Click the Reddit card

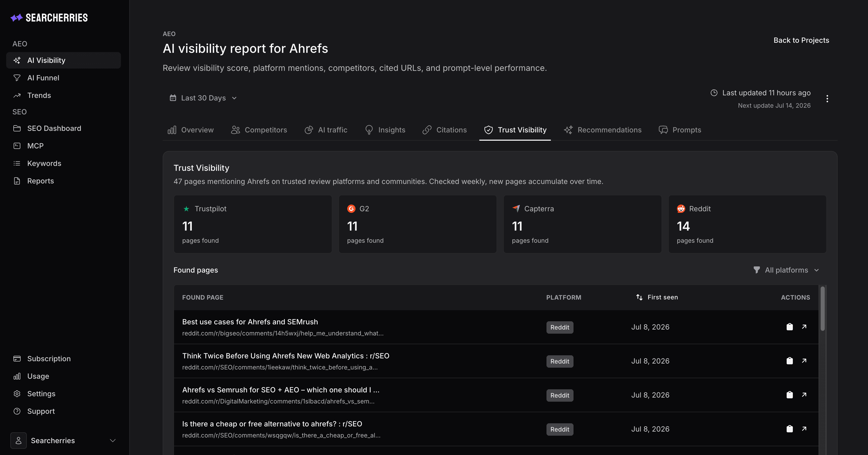(x=747, y=224)
